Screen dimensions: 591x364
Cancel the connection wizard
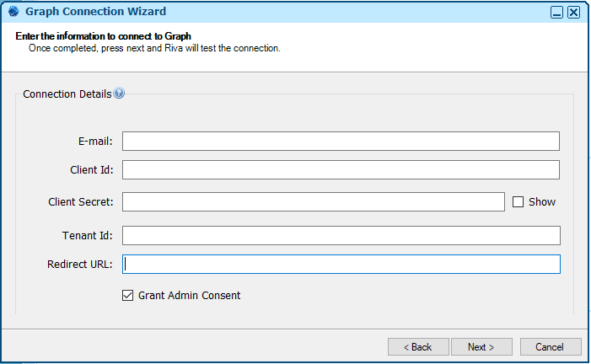click(x=551, y=347)
